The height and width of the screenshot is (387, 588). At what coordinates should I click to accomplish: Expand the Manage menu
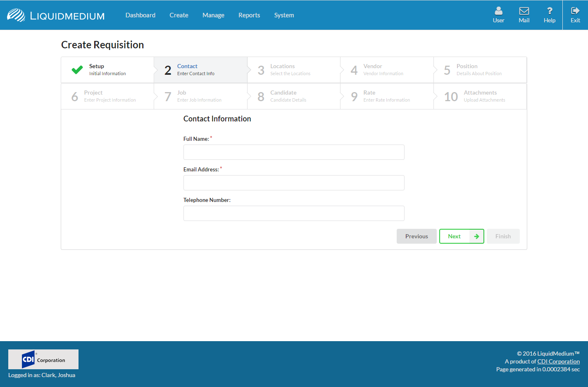tap(213, 15)
